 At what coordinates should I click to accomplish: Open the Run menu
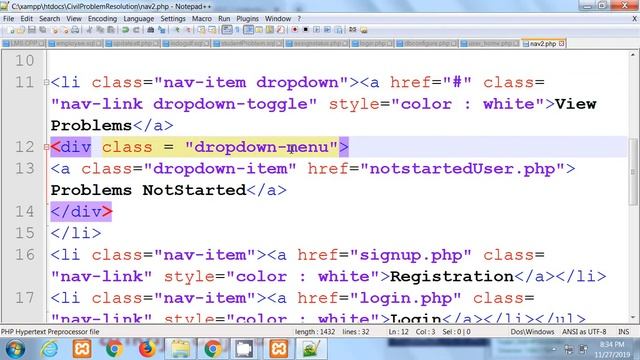coord(224,19)
